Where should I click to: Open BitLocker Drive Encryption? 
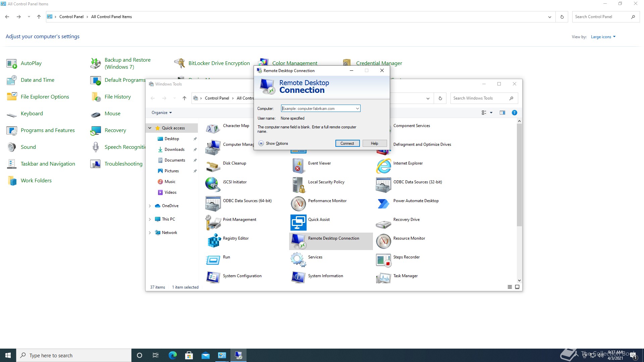point(219,63)
